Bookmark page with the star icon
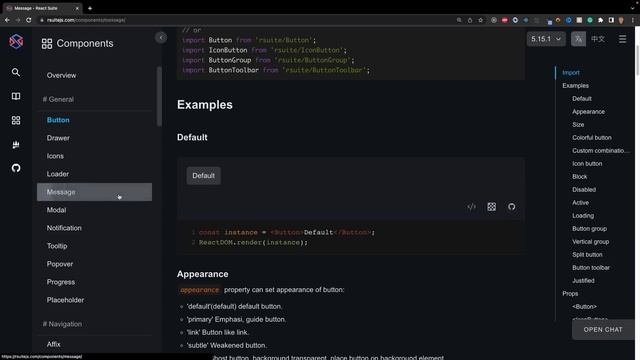640x360 pixels. (x=480, y=20)
